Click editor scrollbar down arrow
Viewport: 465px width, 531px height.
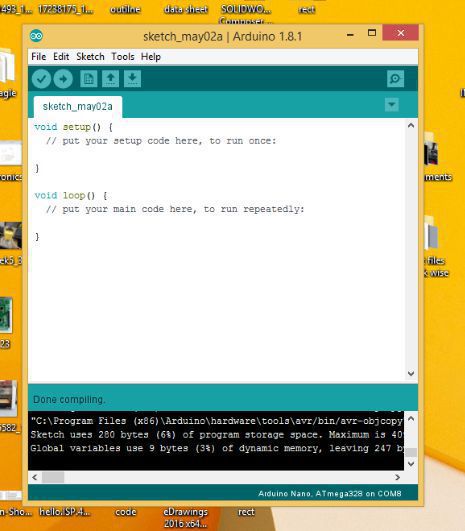pos(411,373)
